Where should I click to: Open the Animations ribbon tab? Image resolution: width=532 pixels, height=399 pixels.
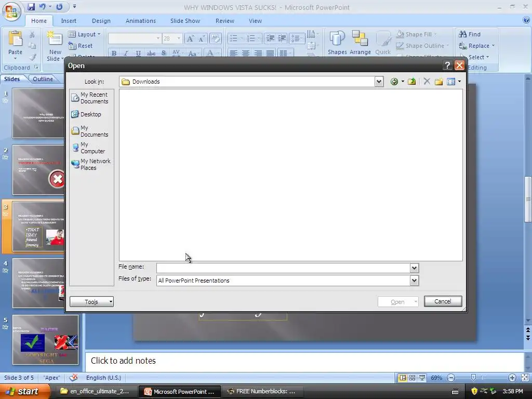click(x=140, y=21)
